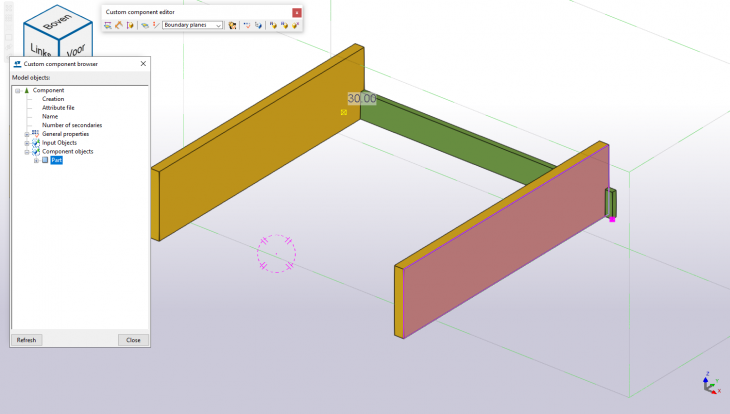Click the Close button in browser

coord(133,340)
